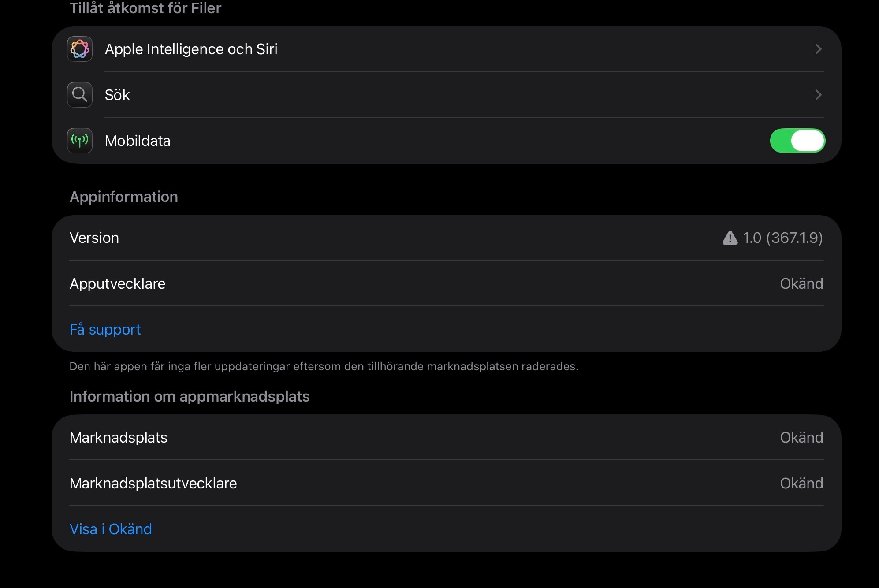Select the Version row
Viewport: 879px width, 588px height.
click(x=94, y=238)
